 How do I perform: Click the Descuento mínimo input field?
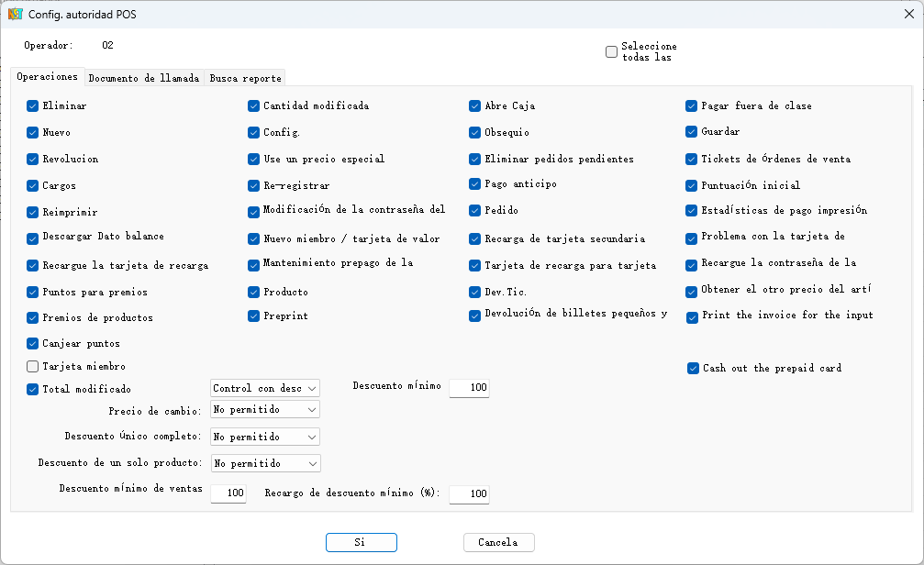469,388
